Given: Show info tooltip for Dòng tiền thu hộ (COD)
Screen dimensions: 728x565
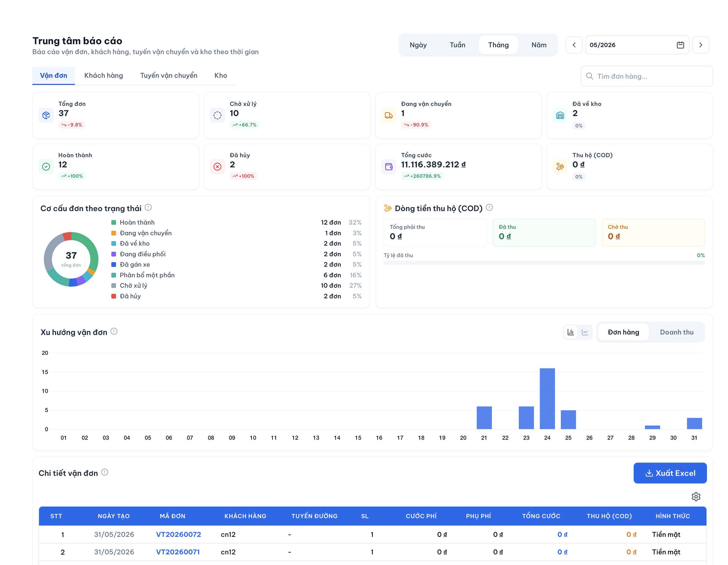Looking at the screenshot, I should click(x=489, y=207).
